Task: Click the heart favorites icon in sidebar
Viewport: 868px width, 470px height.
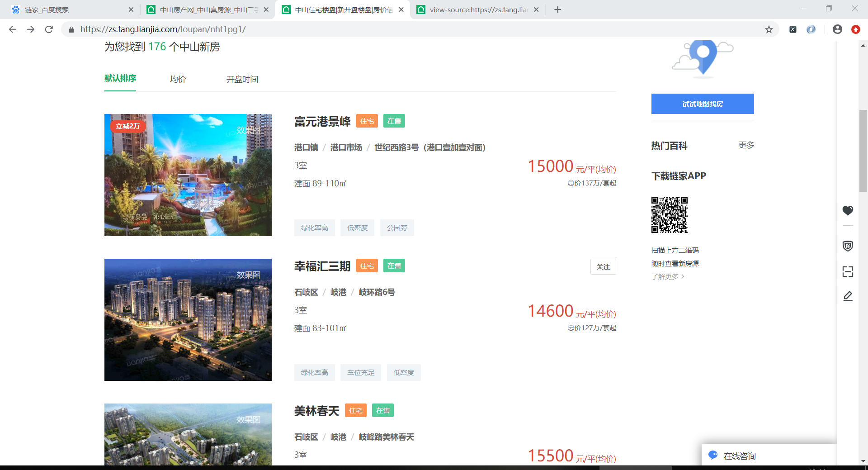Action: (x=848, y=210)
